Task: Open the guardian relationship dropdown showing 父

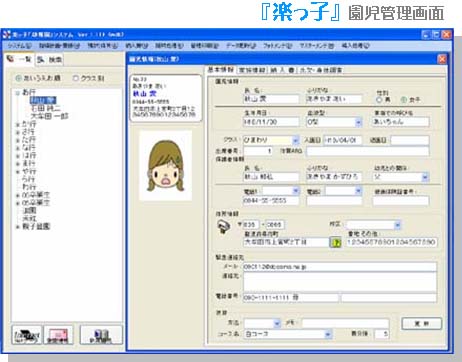Action: pyautogui.click(x=425, y=177)
